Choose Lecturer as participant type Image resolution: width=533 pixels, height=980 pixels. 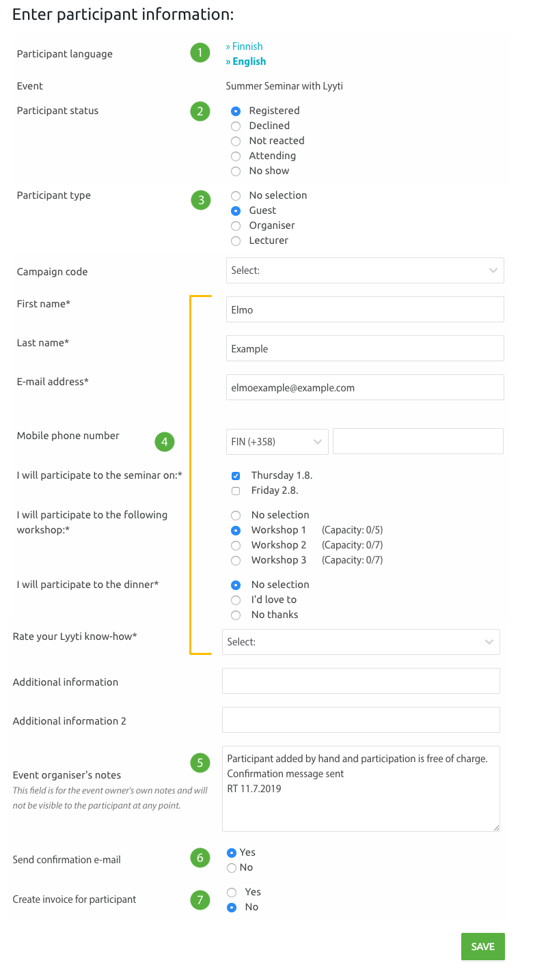pyautogui.click(x=236, y=240)
